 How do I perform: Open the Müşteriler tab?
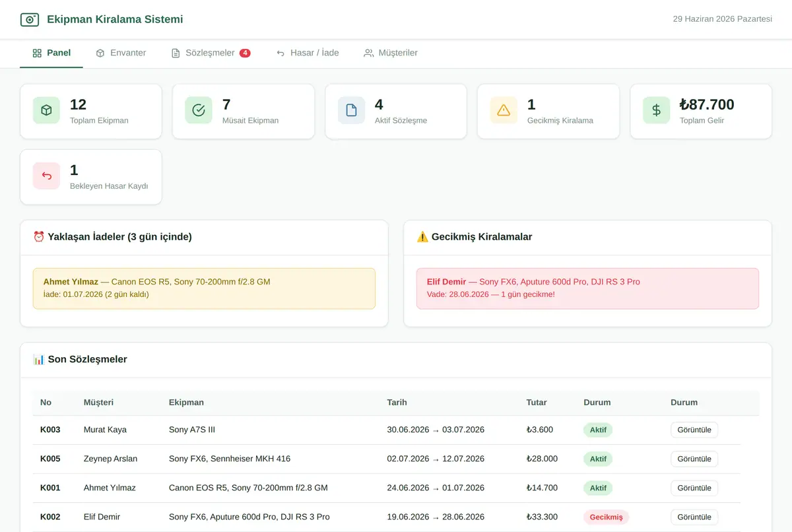(391, 53)
